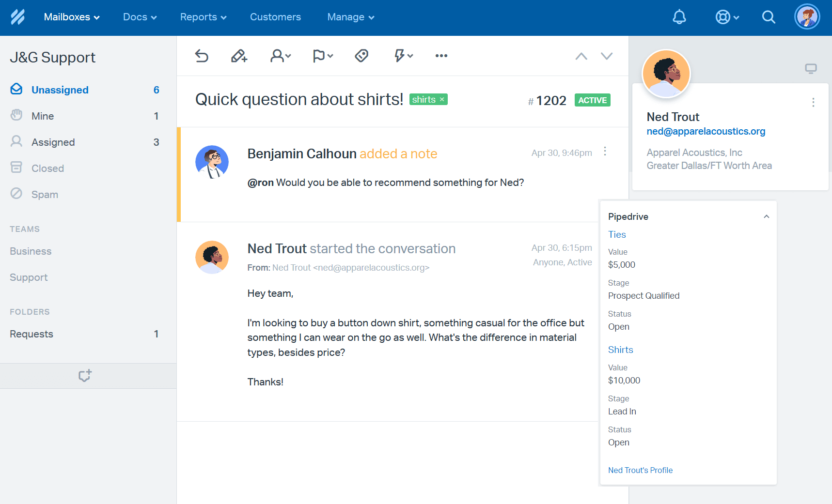The height and width of the screenshot is (504, 832).
Task: Open the Customers tab
Action: [x=275, y=17]
